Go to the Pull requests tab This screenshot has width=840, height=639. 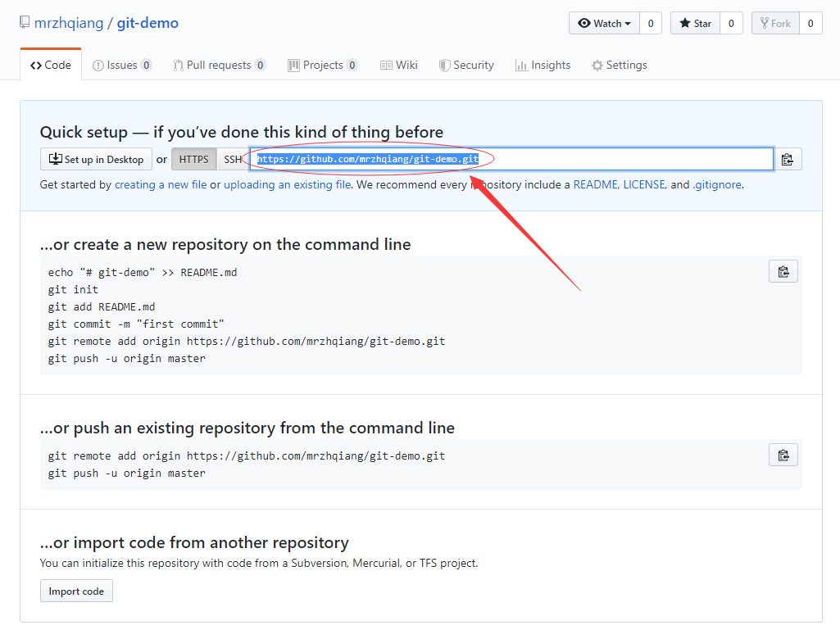[219, 65]
